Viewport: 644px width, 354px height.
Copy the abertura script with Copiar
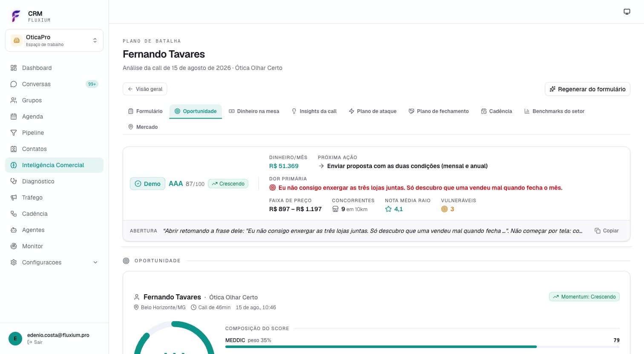(607, 231)
